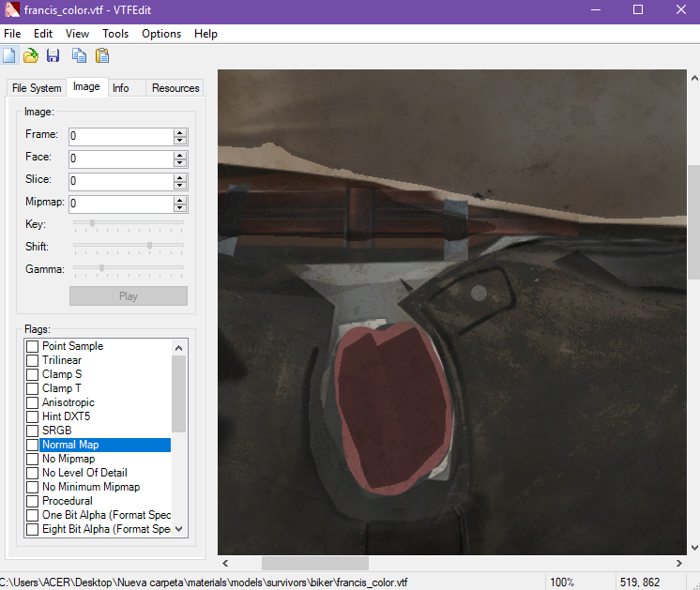Click the image view scroll-down arrow

point(694,548)
